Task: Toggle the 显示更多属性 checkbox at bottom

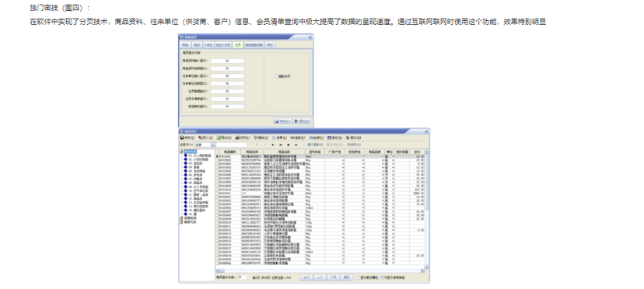Action: [x=358, y=277]
